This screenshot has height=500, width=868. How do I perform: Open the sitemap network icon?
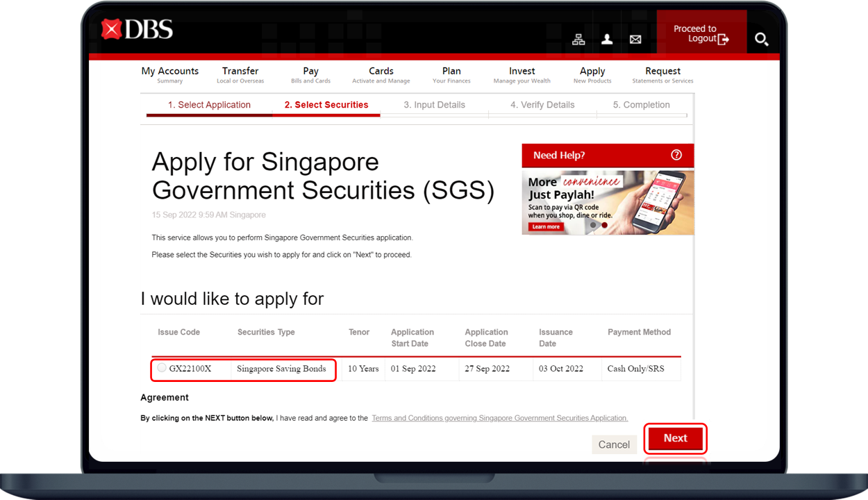578,40
